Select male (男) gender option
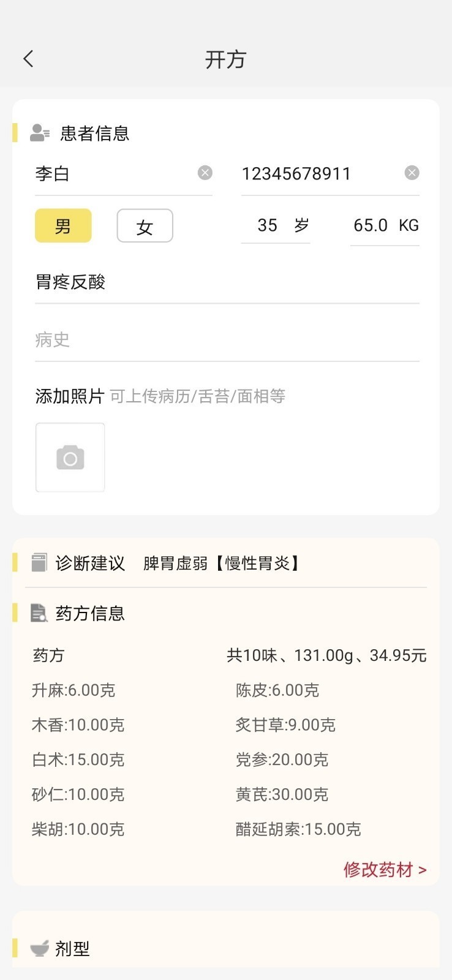Viewport: 452px width, 980px height. (63, 226)
